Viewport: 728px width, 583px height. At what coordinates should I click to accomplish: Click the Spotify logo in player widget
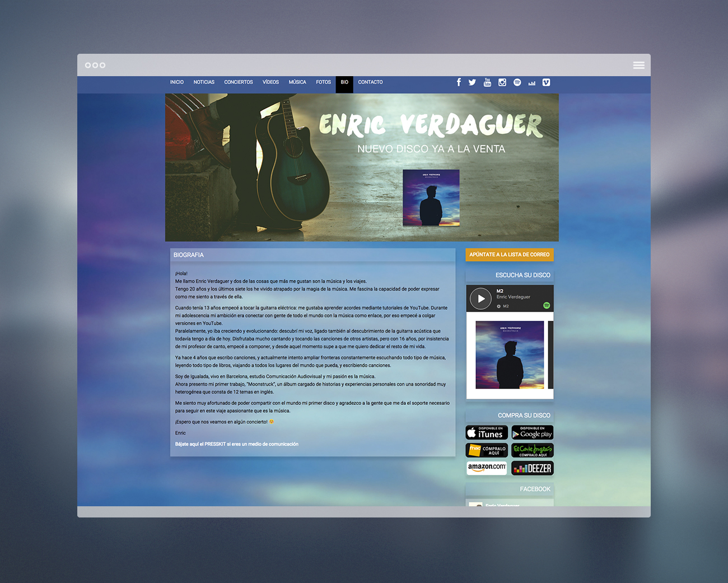click(547, 305)
